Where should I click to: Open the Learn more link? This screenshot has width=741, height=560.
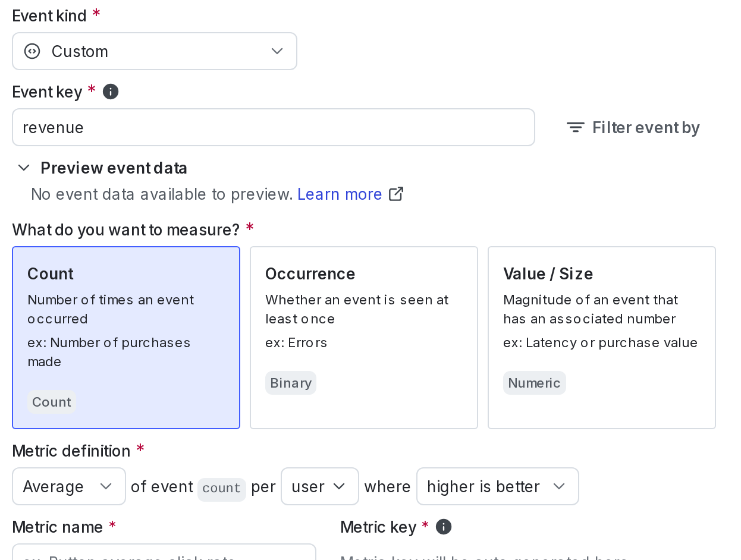340,194
